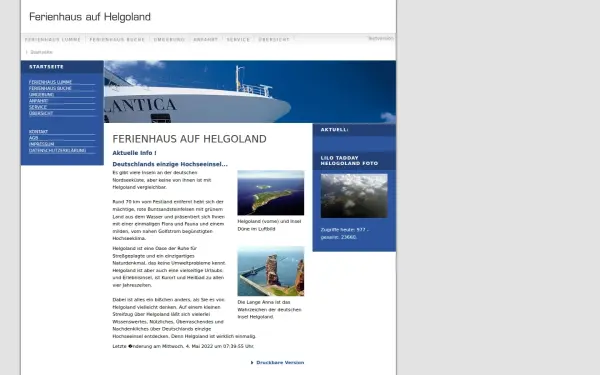
Task: Click the paragraph starting Dabei ist alles
Action: pyautogui.click(x=184, y=318)
